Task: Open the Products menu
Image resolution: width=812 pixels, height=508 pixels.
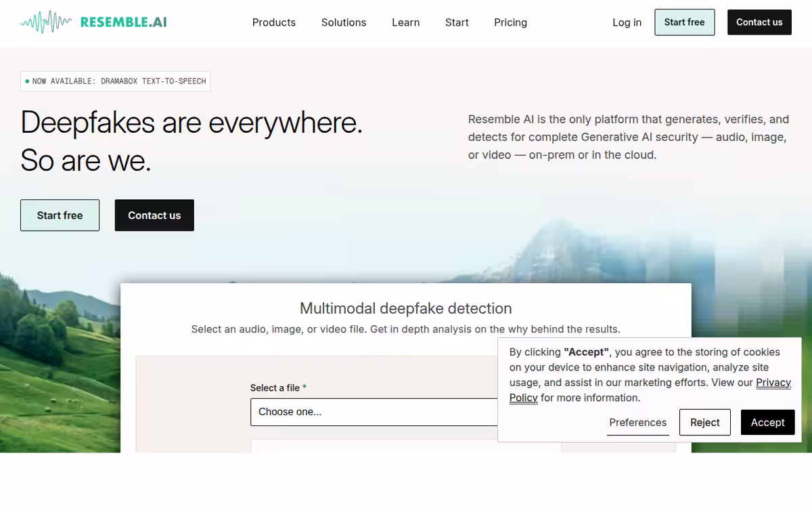Action: tap(274, 22)
